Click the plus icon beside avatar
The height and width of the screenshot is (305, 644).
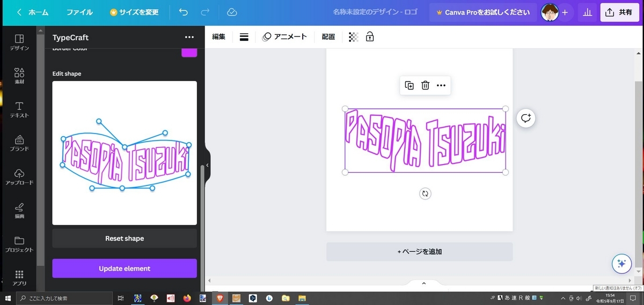(565, 12)
